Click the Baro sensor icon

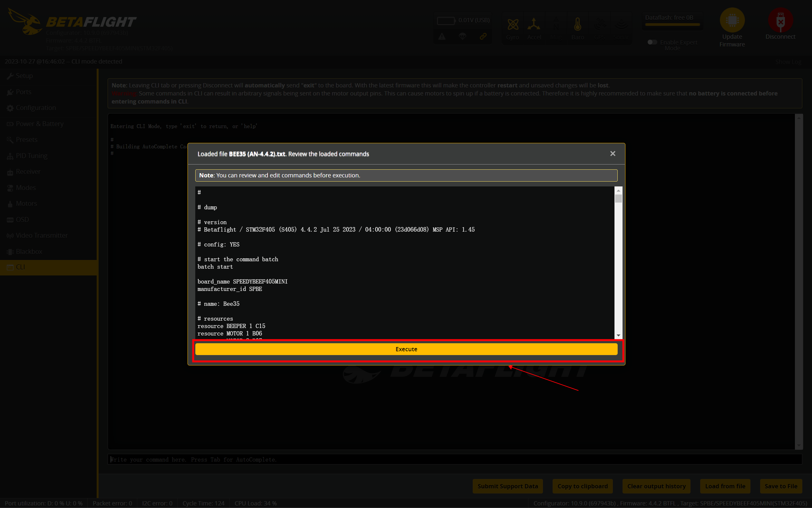tap(577, 24)
